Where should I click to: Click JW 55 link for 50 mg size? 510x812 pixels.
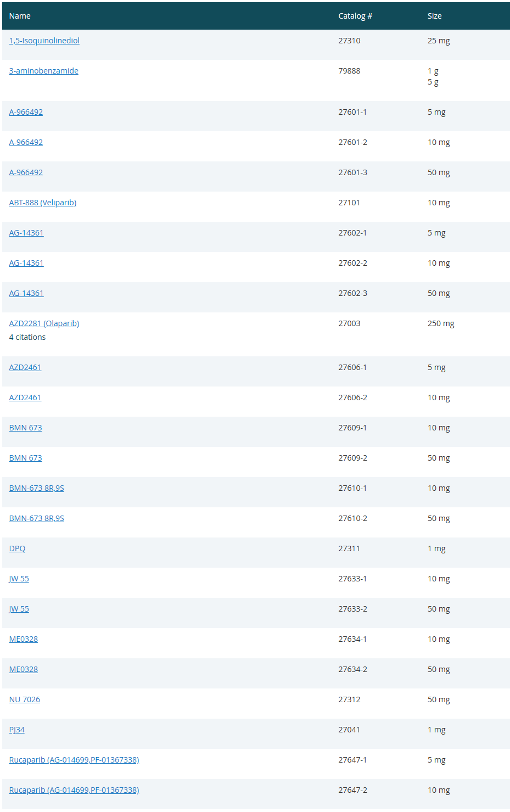click(19, 609)
